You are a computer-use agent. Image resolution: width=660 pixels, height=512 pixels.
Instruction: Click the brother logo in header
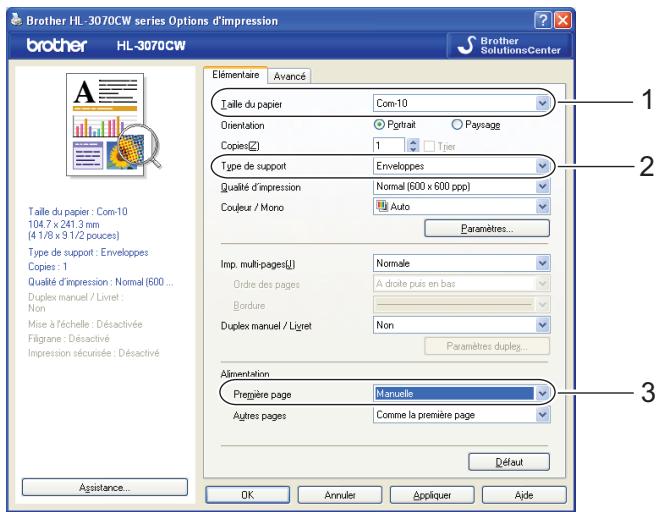[57, 45]
